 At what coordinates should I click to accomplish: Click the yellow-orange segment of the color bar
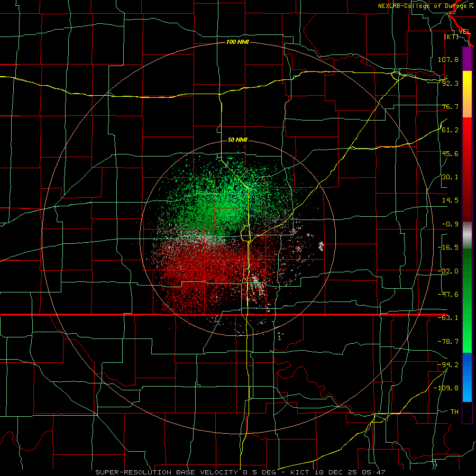pyautogui.click(x=467, y=94)
